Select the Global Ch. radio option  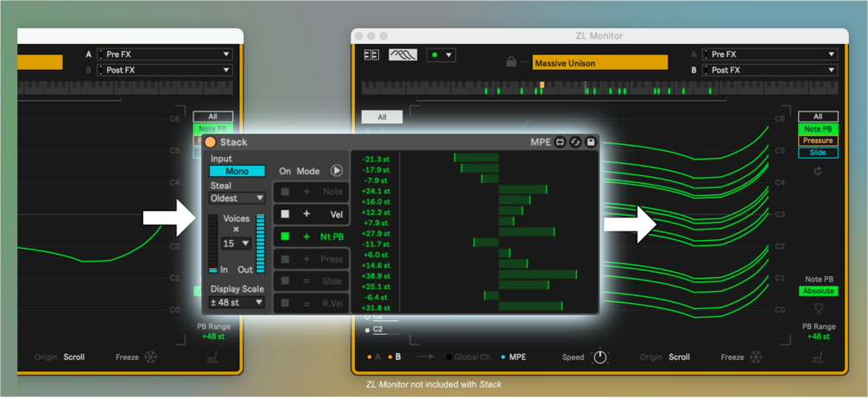tap(470, 357)
